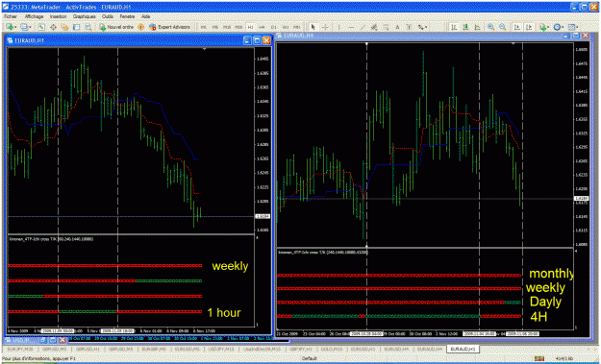Select the yellow 'monthly' label on H4 chart
Image resolution: width=601 pixels, height=364 pixels.
pos(551,274)
